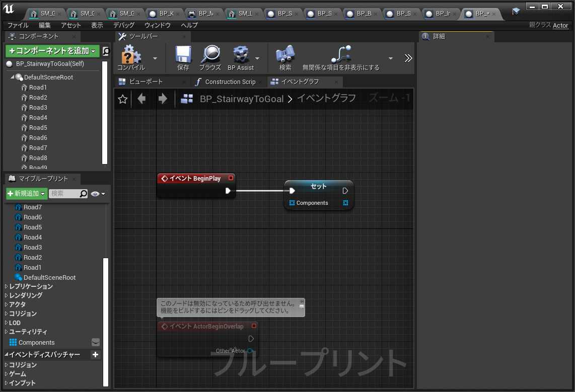575x392 pixels.
Task: Click the Unreal Engine logo icon
Action: (9, 9)
